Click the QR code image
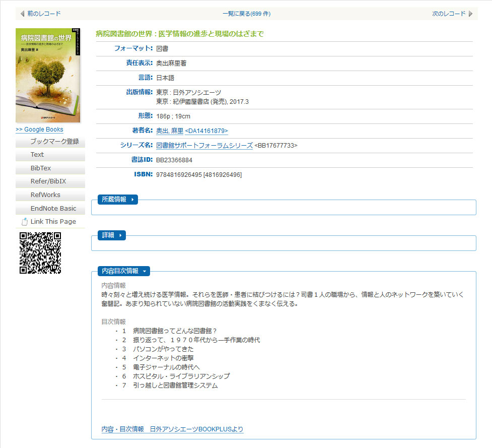This screenshot has height=448, width=492. [40, 253]
